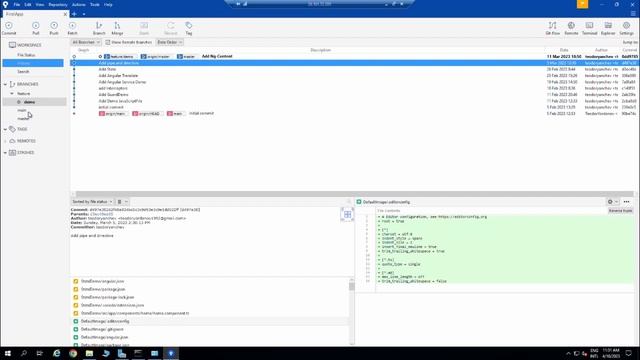
Task: Switch to the FirstApp tab
Action: pyautogui.click(x=33, y=14)
